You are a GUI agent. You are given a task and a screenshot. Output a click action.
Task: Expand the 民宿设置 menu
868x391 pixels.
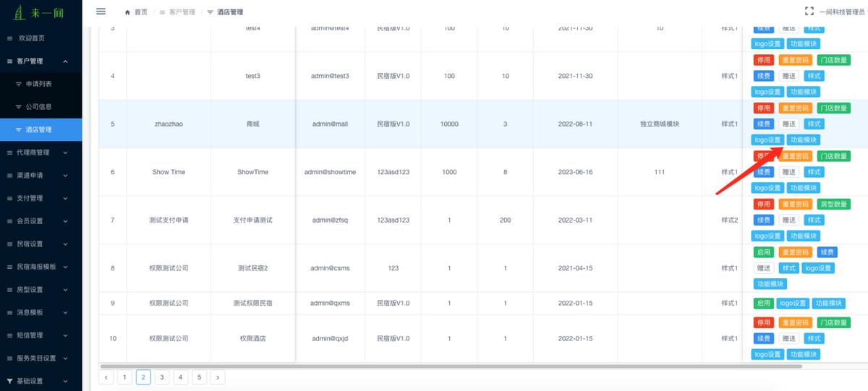(41, 244)
